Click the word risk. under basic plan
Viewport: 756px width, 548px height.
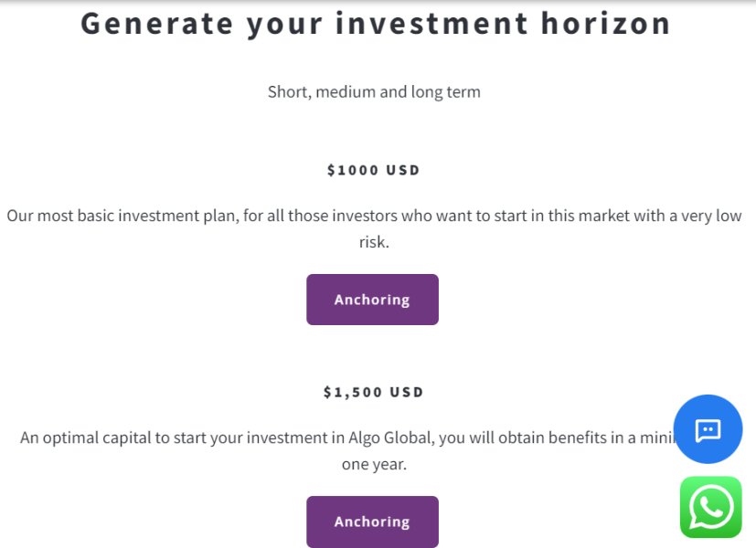[374, 242]
